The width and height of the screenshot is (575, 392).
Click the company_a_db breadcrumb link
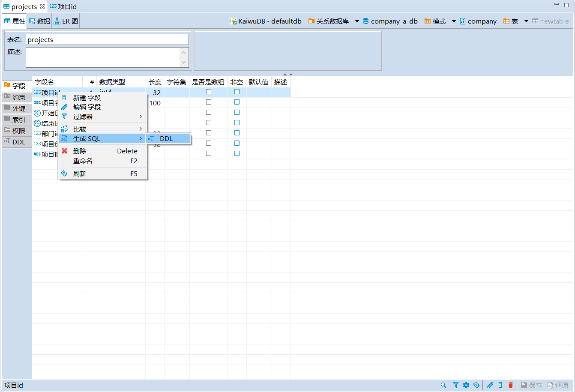[x=394, y=21]
